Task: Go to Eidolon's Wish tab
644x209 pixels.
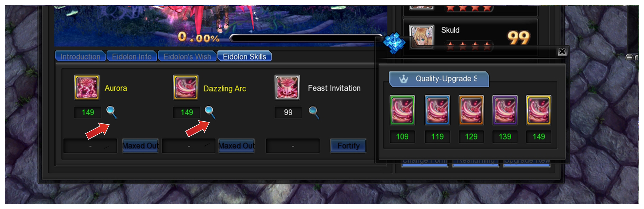Action: pos(187,56)
